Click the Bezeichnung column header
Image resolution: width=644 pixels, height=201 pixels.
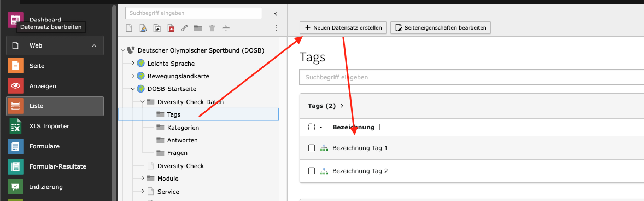353,128
